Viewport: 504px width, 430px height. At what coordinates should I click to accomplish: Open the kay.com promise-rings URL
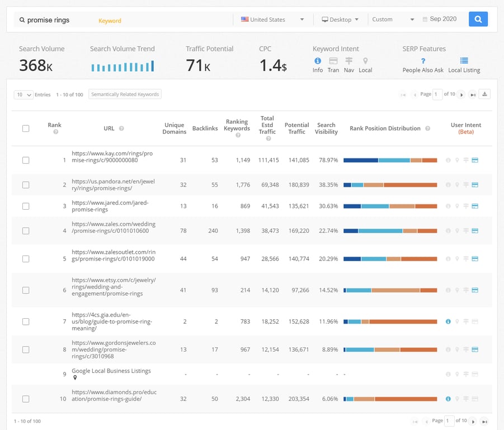(x=112, y=157)
